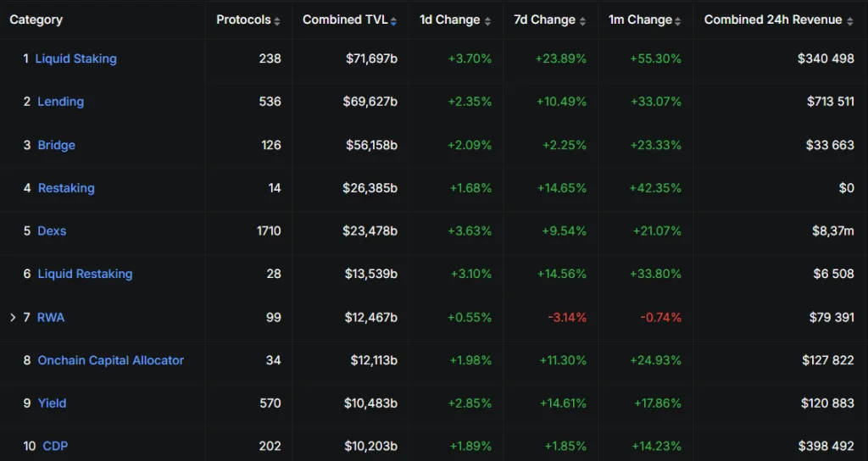This screenshot has width=868, height=461.
Task: Sort by 1d Change arrows icon
Action: click(487, 20)
